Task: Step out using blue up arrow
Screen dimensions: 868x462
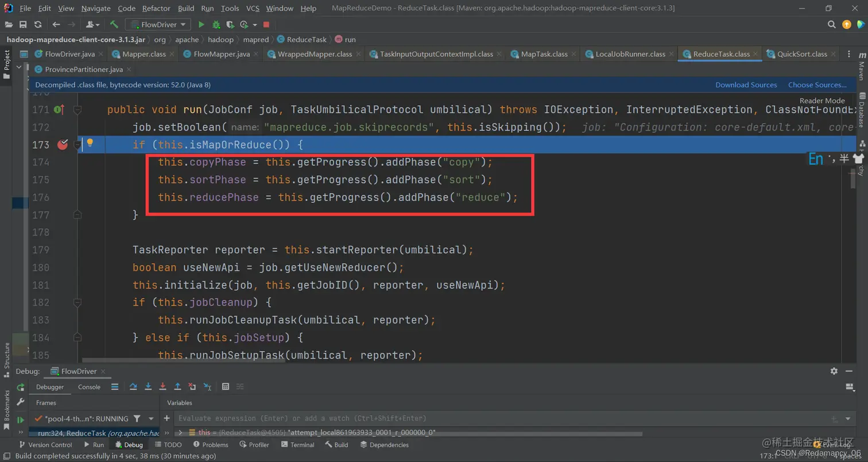Action: pyautogui.click(x=177, y=387)
